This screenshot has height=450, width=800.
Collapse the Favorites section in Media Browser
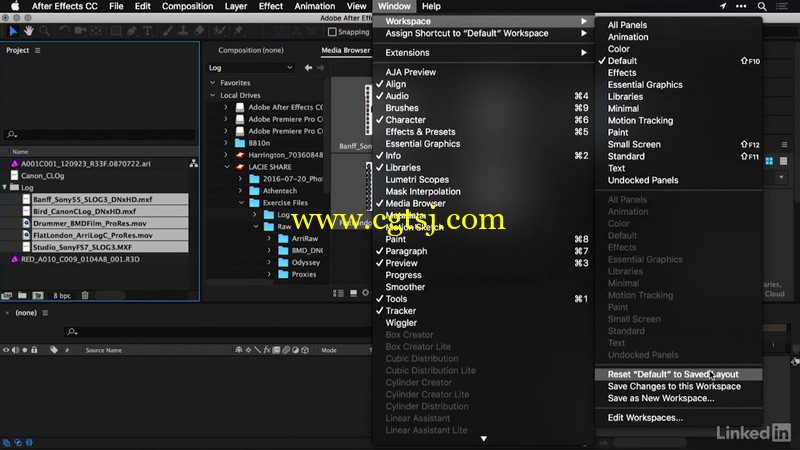213,83
